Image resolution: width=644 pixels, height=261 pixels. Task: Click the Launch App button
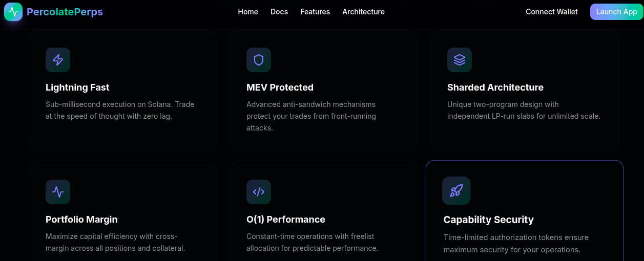[x=616, y=12]
